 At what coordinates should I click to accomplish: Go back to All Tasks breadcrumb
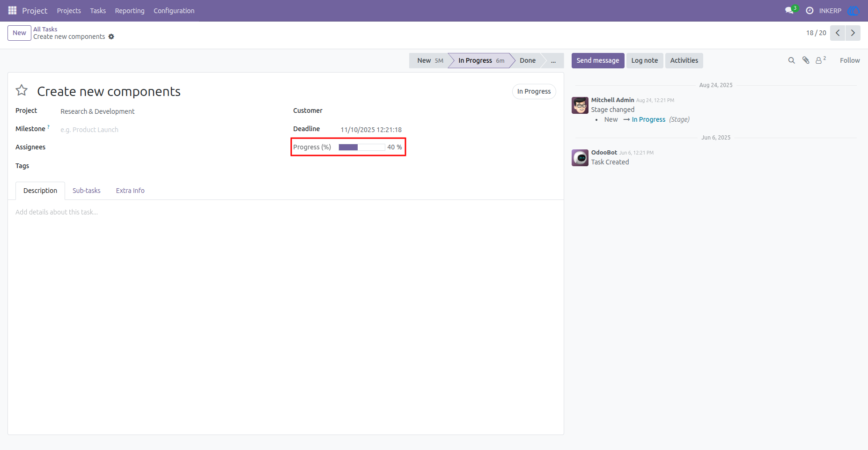45,29
